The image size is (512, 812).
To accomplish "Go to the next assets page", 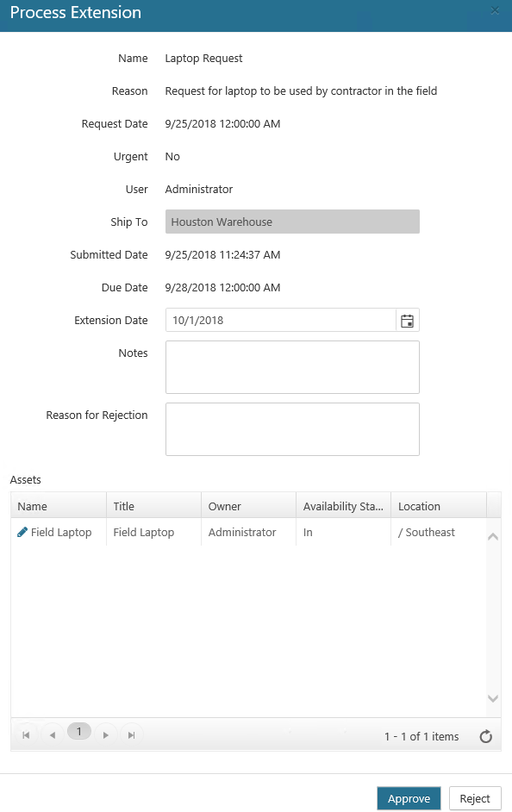I will [x=106, y=734].
